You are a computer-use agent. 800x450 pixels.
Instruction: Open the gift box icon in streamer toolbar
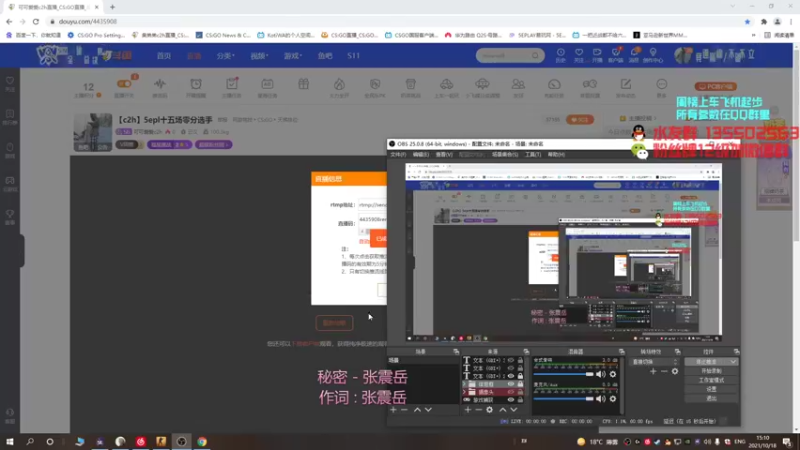click(x=304, y=84)
